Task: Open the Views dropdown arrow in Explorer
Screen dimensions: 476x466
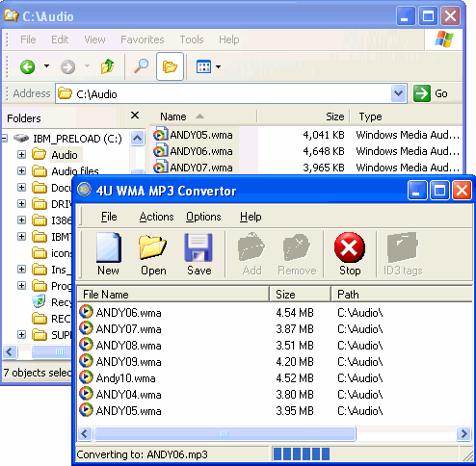Action: click(219, 66)
